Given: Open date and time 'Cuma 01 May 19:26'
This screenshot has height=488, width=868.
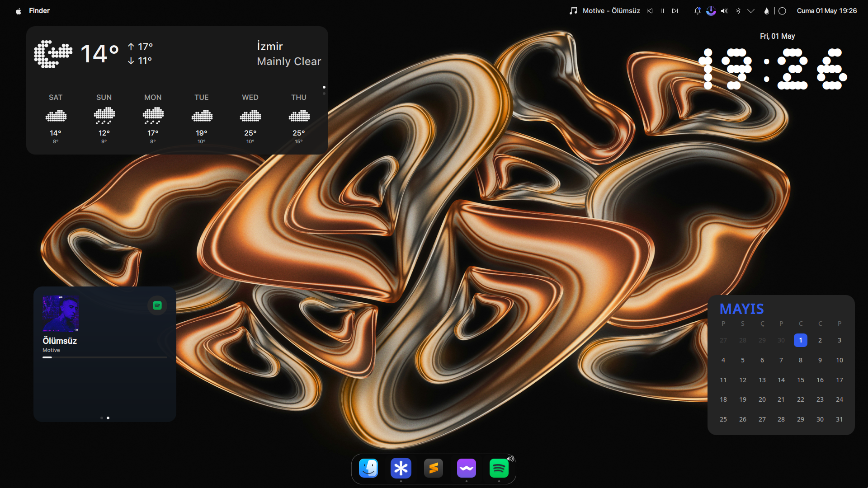Looking at the screenshot, I should click(827, 11).
